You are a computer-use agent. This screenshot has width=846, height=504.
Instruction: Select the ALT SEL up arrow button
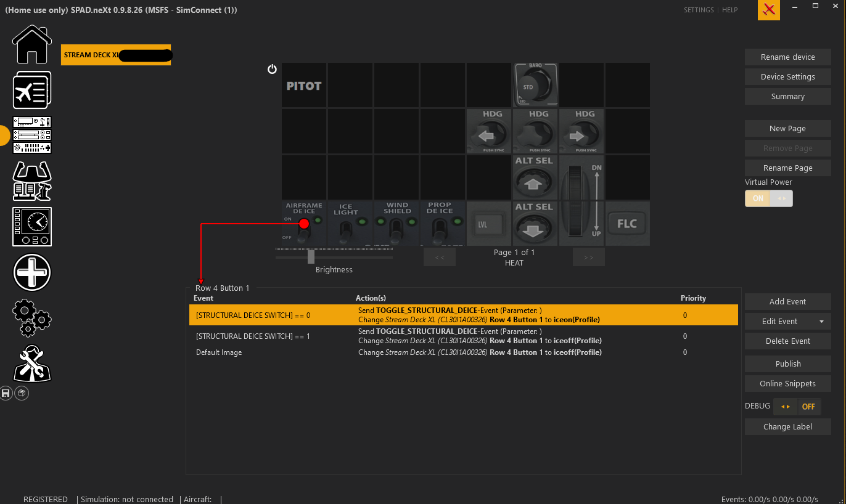(535, 177)
